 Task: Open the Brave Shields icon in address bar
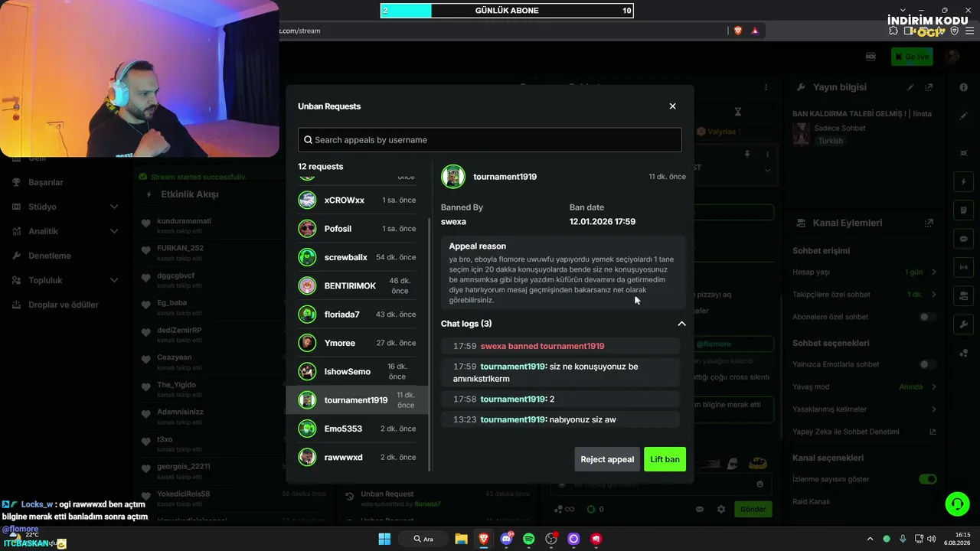tap(738, 31)
